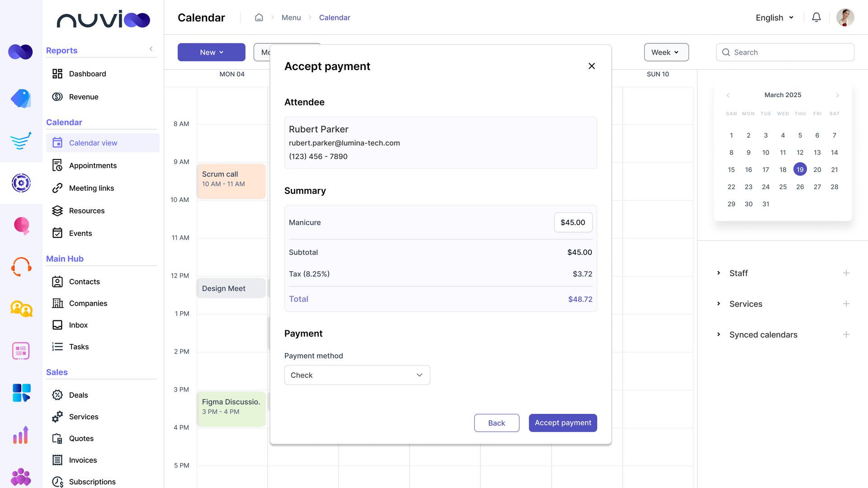Image resolution: width=868 pixels, height=488 pixels.
Task: Click the Accept payment button
Action: (562, 422)
